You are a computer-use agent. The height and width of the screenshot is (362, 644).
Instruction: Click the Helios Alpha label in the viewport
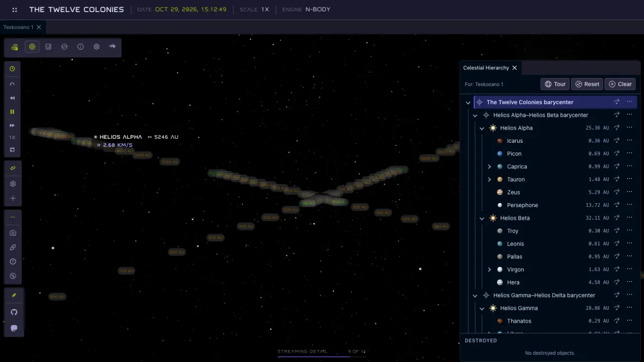(x=121, y=137)
